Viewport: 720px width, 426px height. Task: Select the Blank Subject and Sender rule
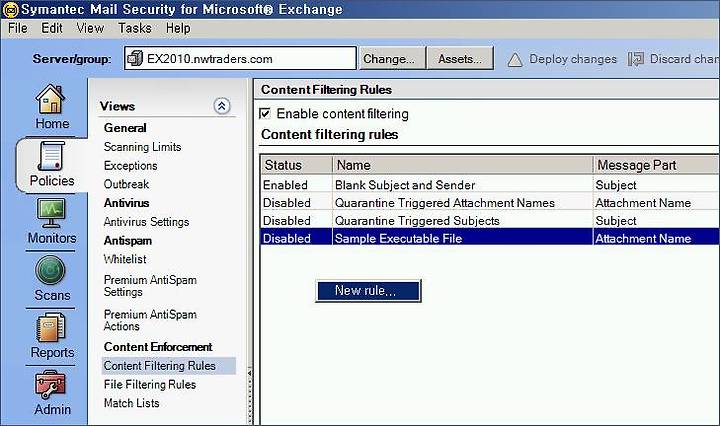click(489, 185)
